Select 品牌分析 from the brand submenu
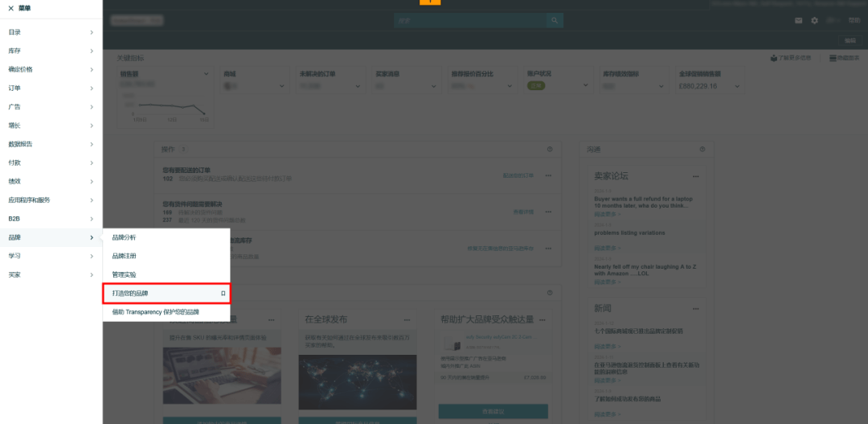868x424 pixels. 125,237
